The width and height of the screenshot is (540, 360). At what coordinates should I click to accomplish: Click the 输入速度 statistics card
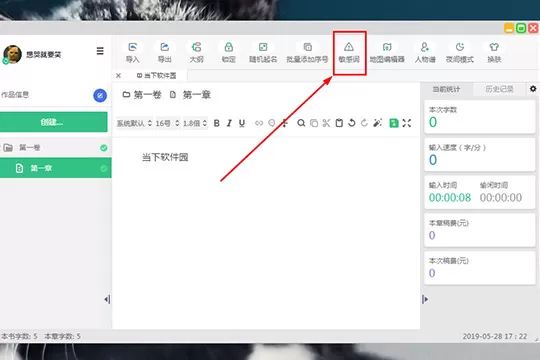tap(480, 155)
